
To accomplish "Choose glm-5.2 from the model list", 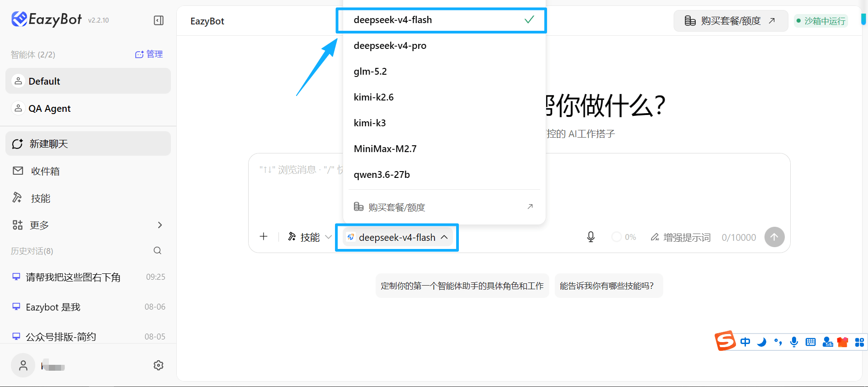I will 444,72.
